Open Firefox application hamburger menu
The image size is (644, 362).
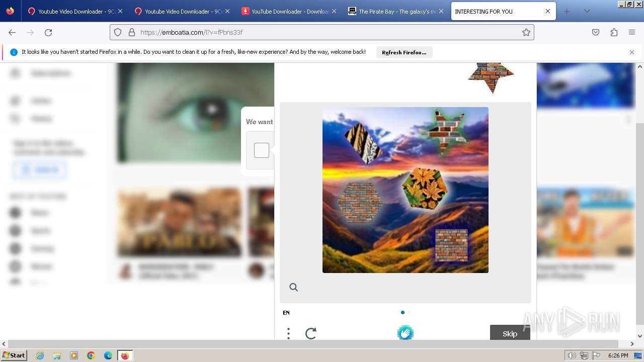[632, 32]
